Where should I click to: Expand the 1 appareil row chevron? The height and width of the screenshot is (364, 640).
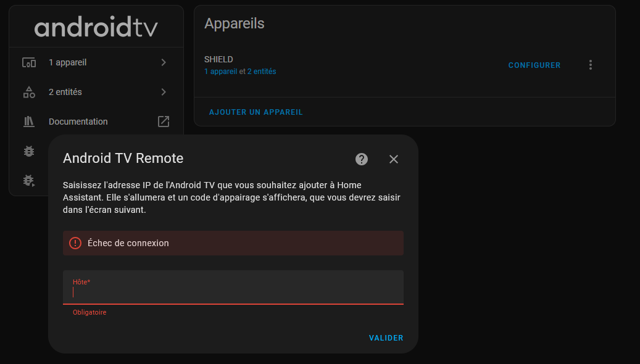point(164,62)
